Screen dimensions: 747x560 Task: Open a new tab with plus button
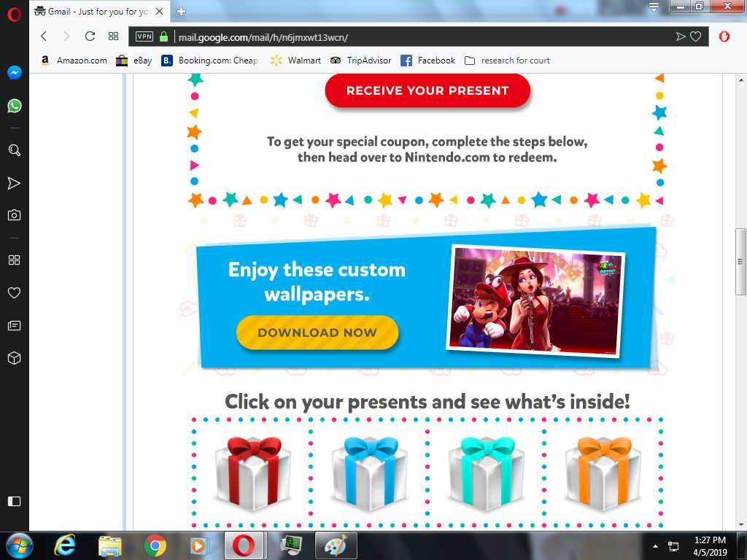181,12
